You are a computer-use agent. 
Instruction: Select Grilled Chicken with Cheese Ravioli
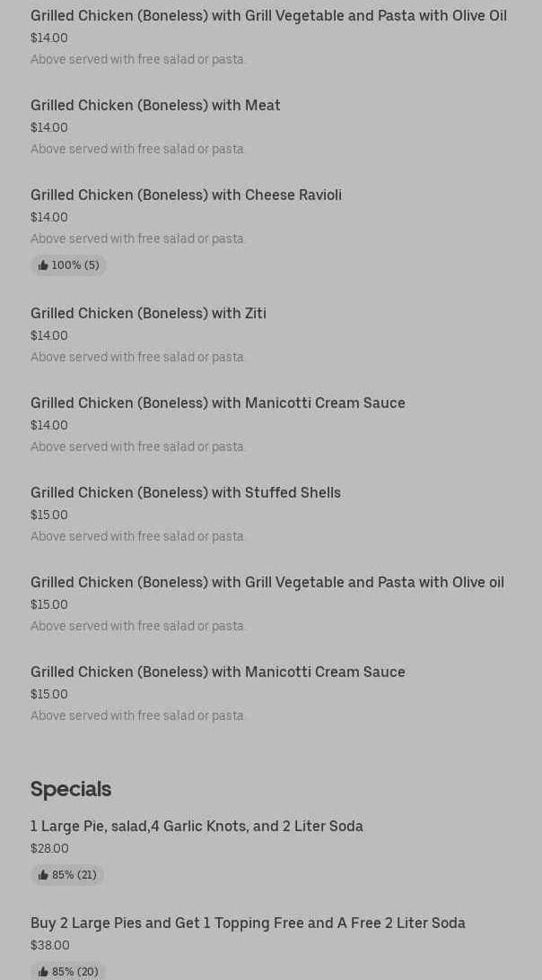point(186,195)
